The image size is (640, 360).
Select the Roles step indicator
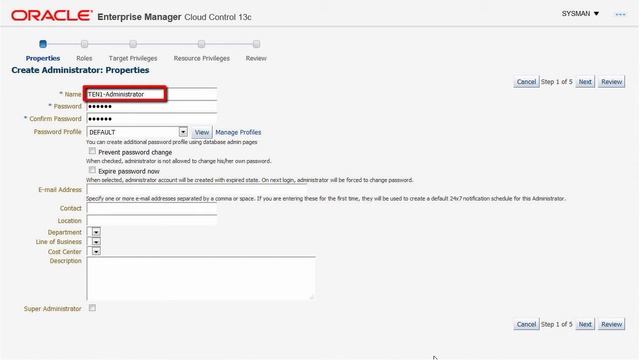click(x=84, y=44)
